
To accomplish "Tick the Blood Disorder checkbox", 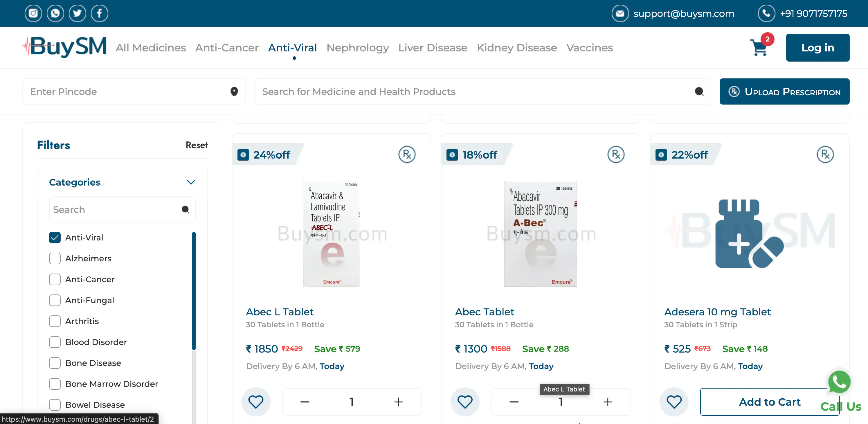I will pos(55,342).
